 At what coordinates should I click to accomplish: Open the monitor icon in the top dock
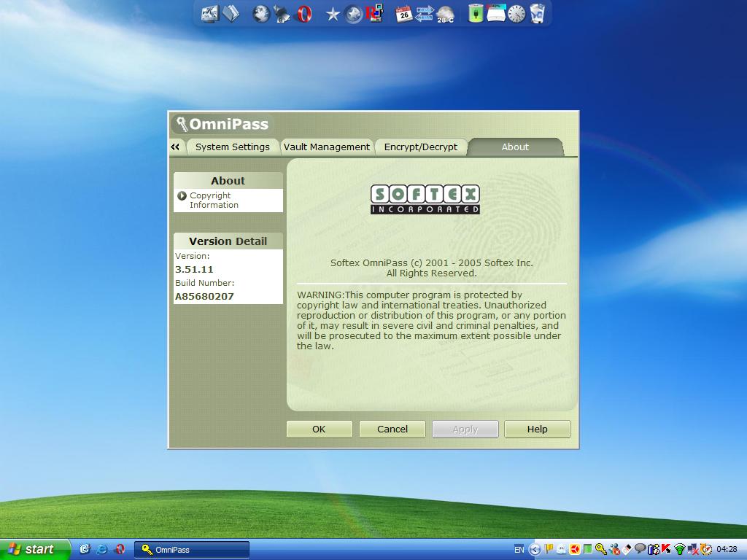pyautogui.click(x=209, y=13)
